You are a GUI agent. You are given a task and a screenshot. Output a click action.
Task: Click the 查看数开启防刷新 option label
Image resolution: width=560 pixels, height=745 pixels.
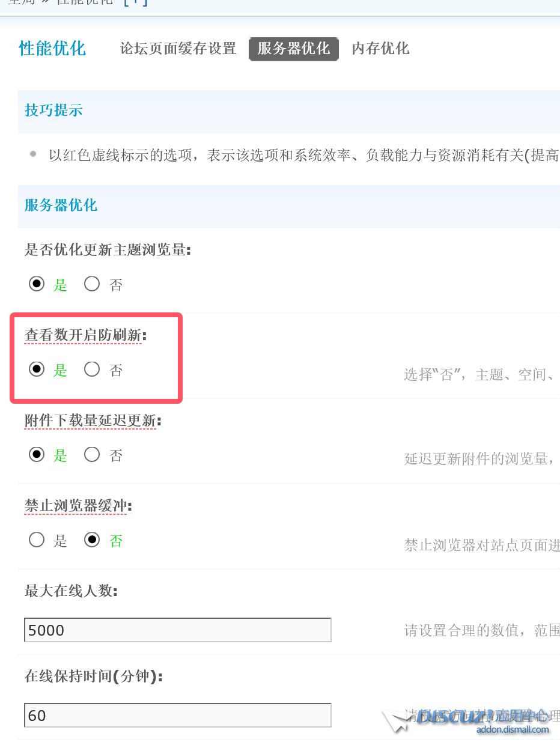tap(83, 335)
